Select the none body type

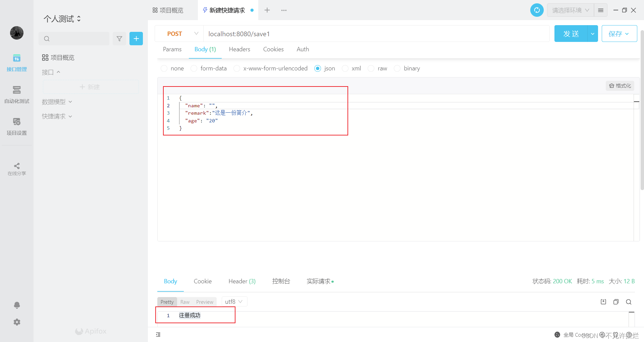point(164,68)
